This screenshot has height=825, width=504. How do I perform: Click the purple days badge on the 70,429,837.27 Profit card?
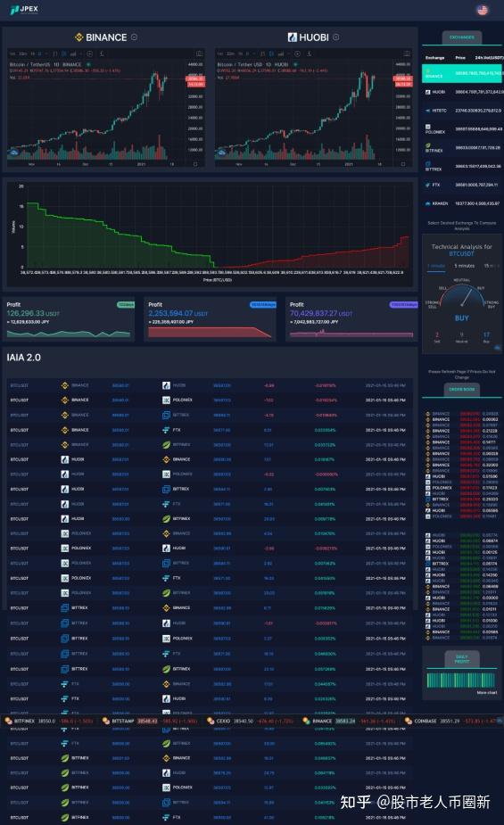coord(403,305)
